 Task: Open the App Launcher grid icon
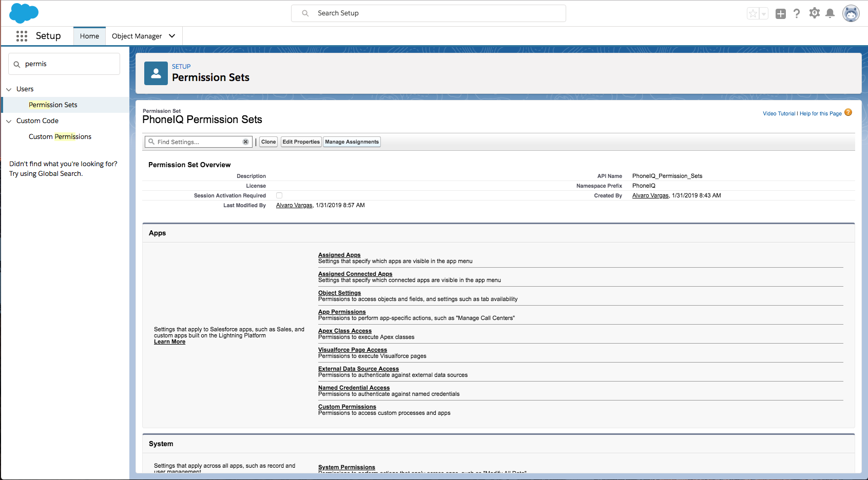[22, 36]
